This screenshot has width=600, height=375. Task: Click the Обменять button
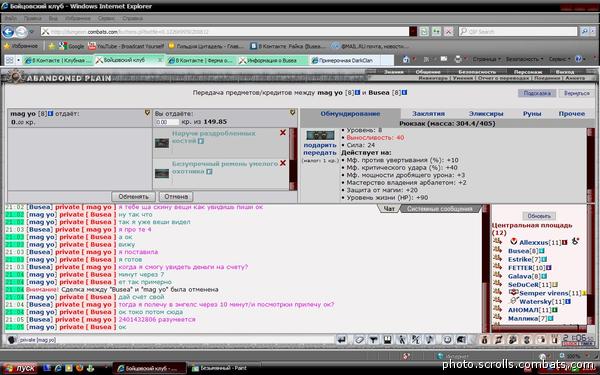point(133,197)
